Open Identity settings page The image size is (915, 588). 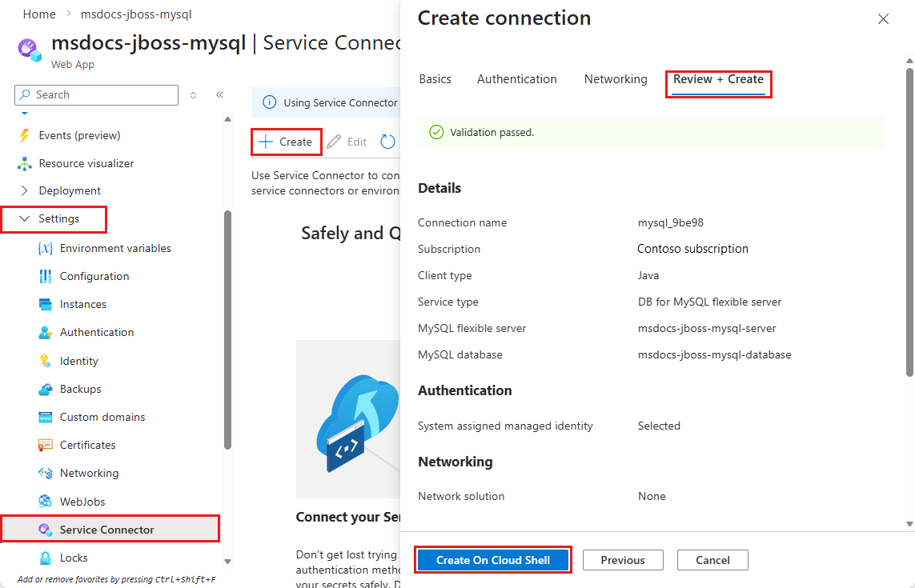78,361
